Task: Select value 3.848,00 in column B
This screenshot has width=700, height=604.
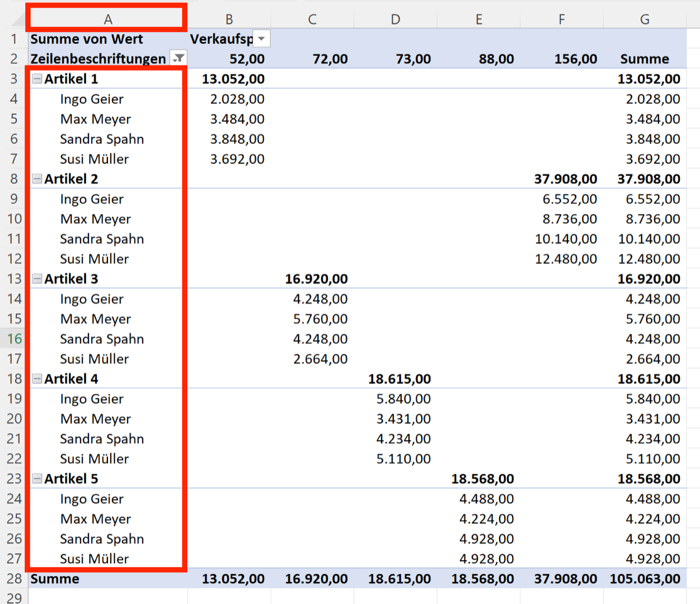Action: click(237, 140)
